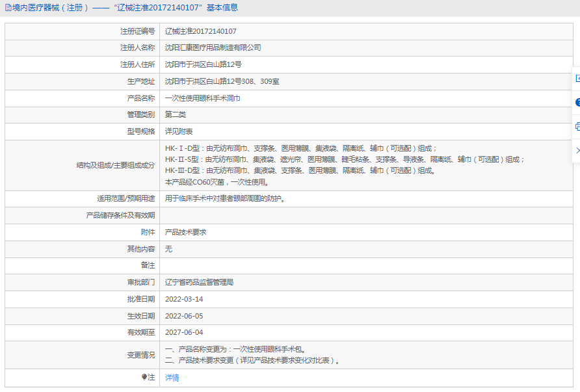Click the document icon beside the page title

[8, 8]
